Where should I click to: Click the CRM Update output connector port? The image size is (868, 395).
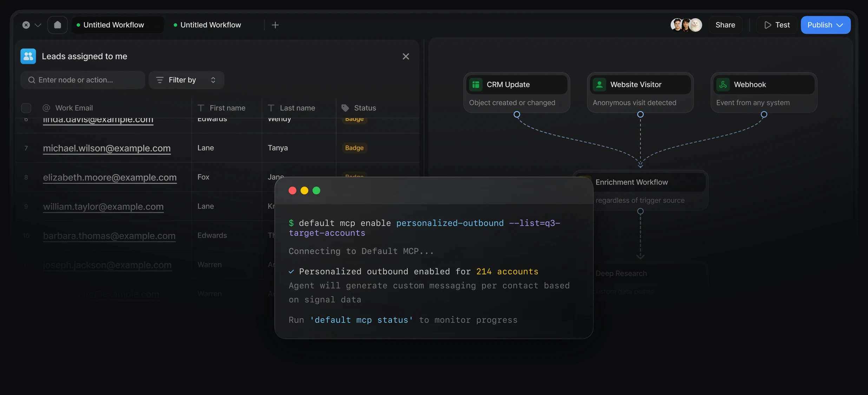[x=517, y=114]
